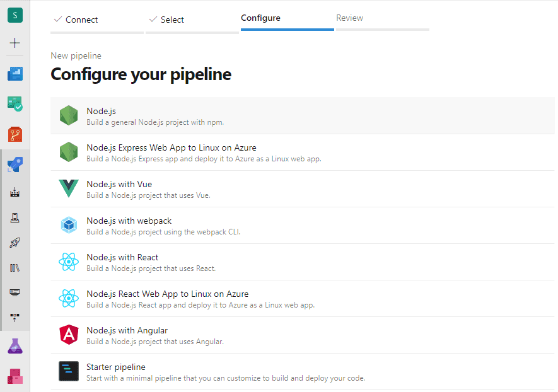Open Artifacts pink package icon
The image size is (558, 392).
point(15,376)
